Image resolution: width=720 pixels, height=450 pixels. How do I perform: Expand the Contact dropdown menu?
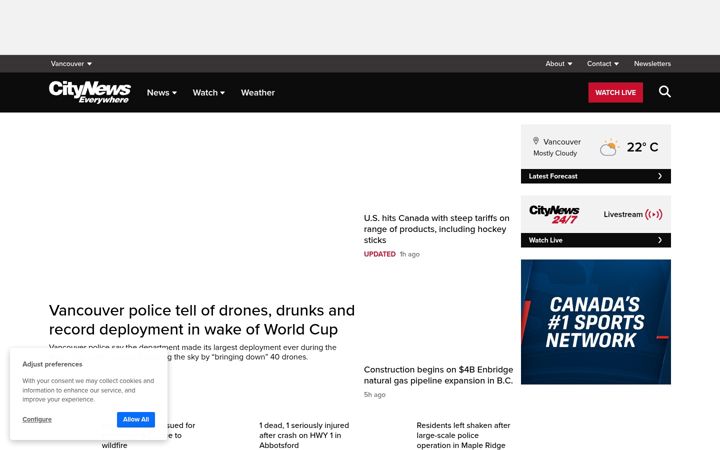point(602,64)
